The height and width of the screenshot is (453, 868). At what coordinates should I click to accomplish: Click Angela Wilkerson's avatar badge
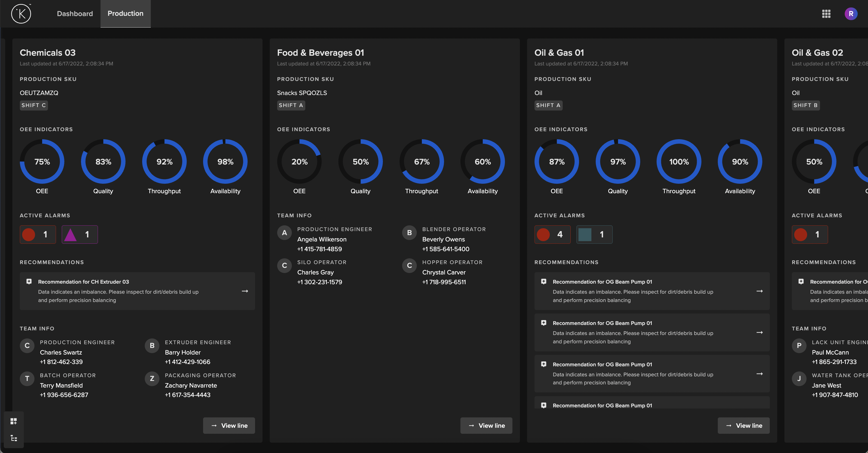click(x=284, y=233)
